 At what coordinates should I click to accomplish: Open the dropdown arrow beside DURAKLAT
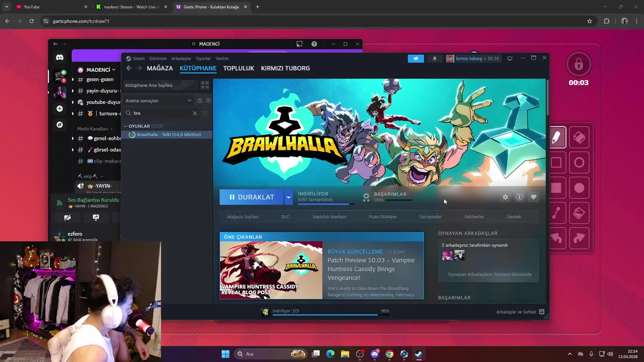pyautogui.click(x=288, y=197)
